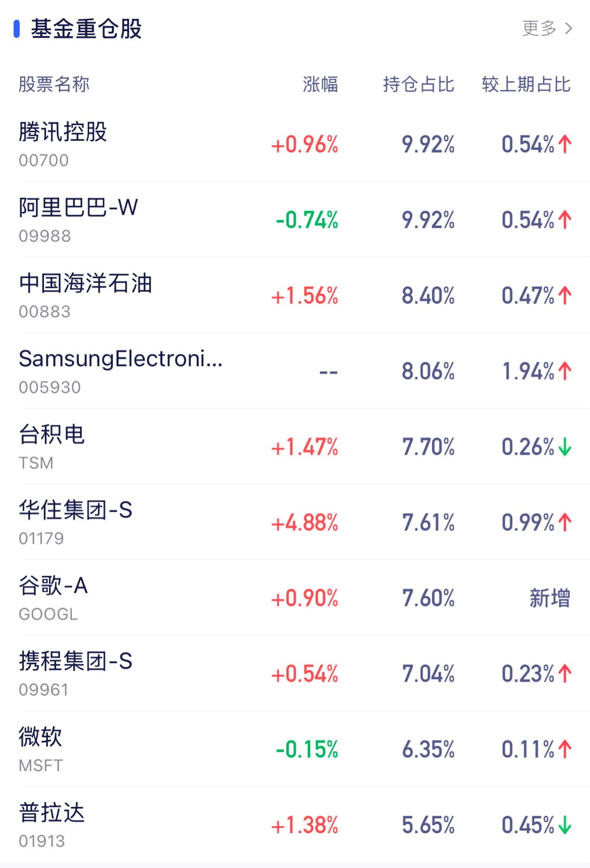Select 阿里巴巴-W stock name

pyautogui.click(x=78, y=208)
